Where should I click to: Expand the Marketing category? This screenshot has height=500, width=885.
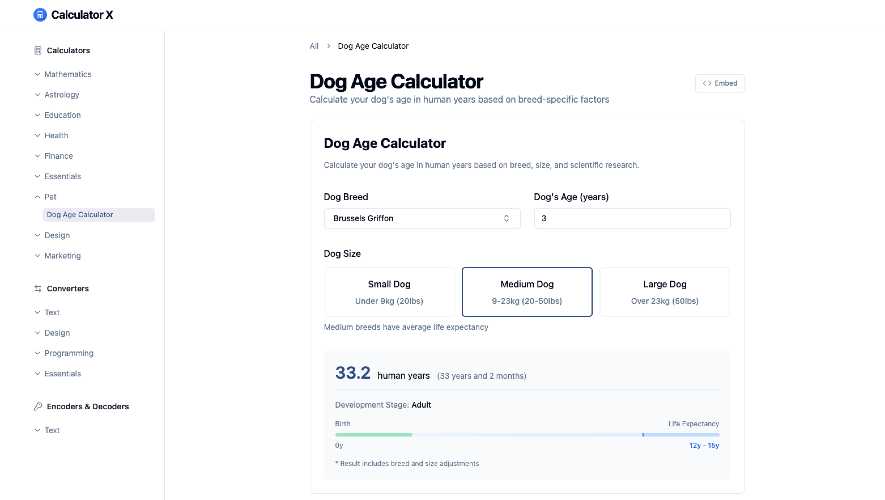(58, 256)
